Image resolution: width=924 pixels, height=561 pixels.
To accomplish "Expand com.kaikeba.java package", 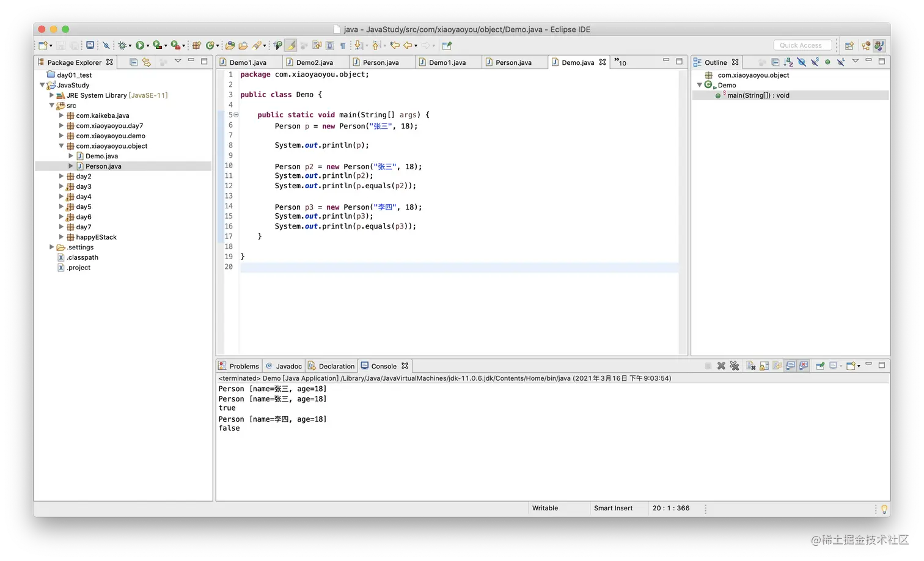I will (x=61, y=116).
